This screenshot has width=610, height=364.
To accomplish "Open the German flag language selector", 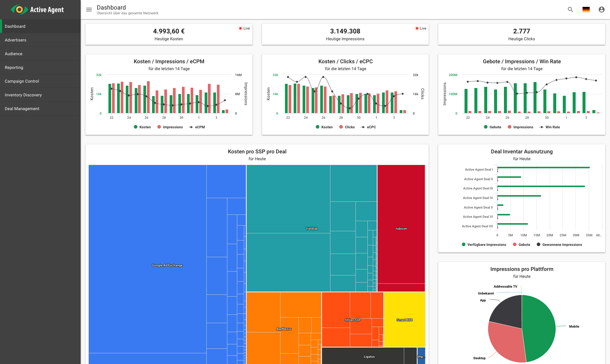I will pyautogui.click(x=586, y=10).
